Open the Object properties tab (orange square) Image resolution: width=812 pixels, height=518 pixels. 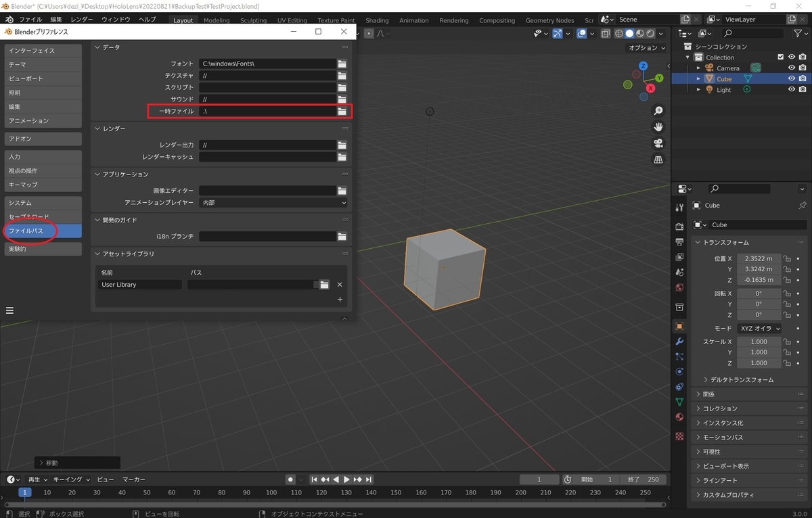pos(679,326)
